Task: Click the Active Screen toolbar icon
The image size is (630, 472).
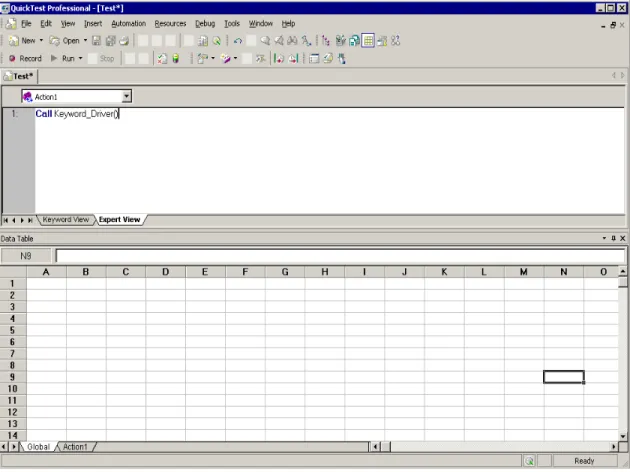Action: (x=354, y=41)
